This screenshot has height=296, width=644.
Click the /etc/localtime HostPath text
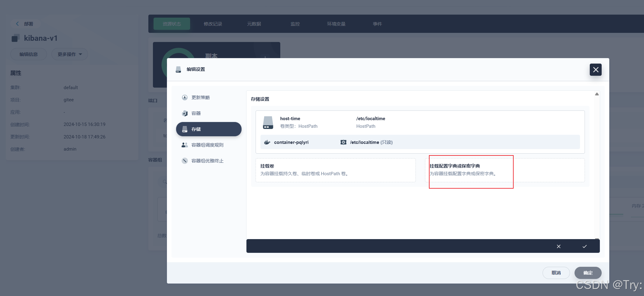pos(371,119)
